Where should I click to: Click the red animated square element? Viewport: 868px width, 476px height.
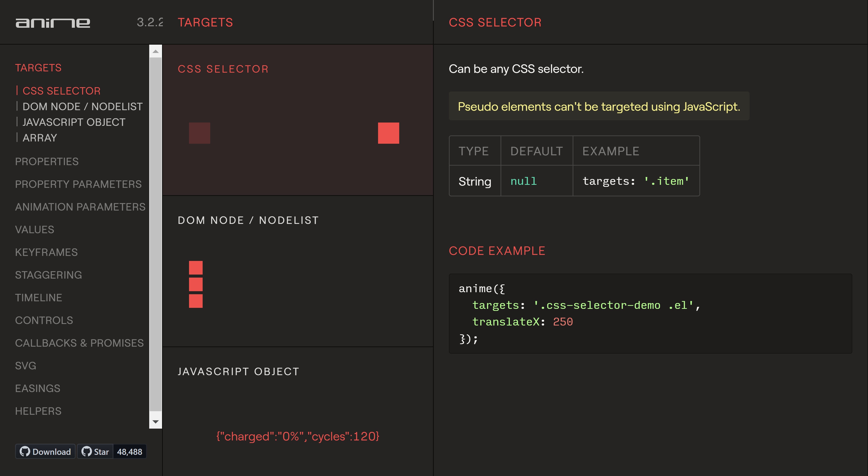point(388,133)
